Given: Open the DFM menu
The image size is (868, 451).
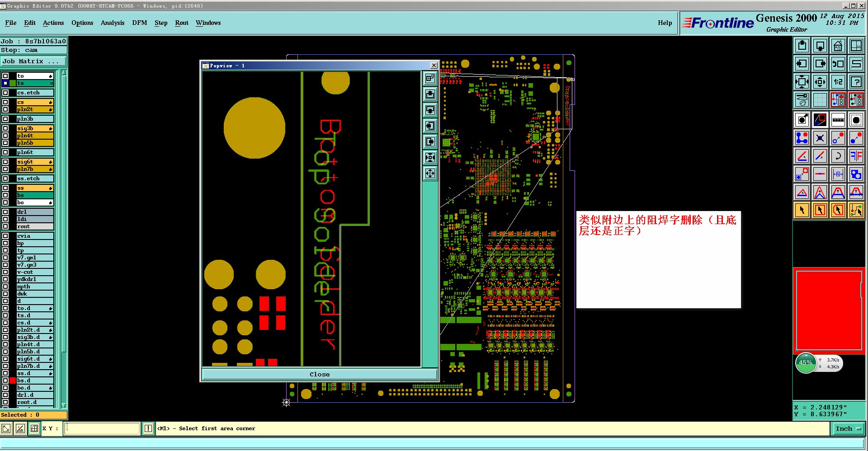Looking at the screenshot, I should 140,23.
